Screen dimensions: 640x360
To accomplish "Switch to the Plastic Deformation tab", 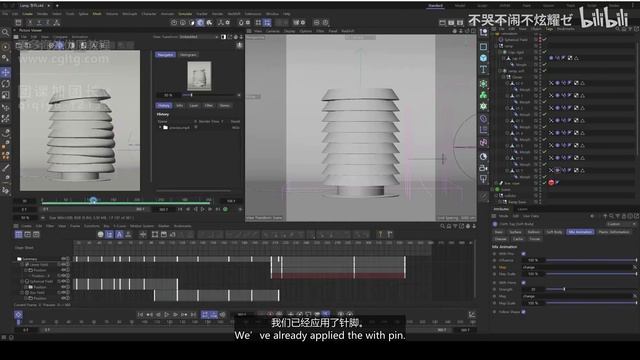I will 614,232.
